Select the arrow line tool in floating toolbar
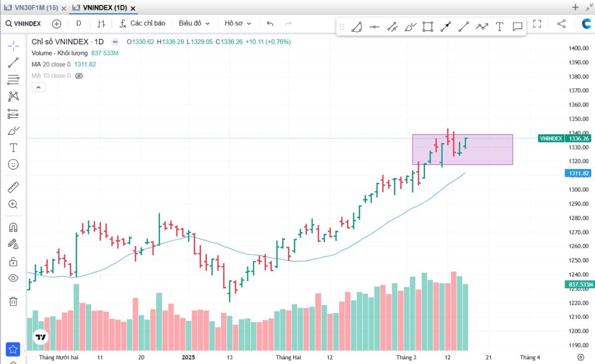Image resolution: width=595 pixels, height=364 pixels. coord(446,27)
